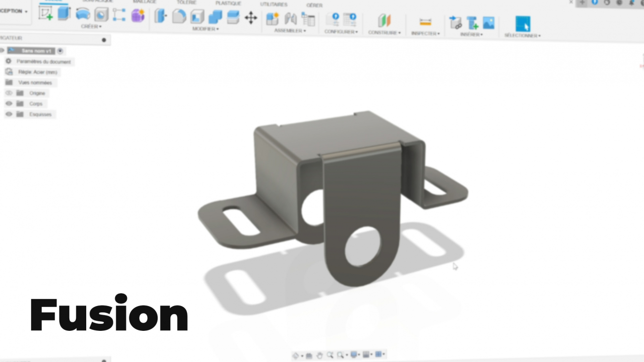This screenshot has height=362, width=644.
Task: Toggle visibility of the Esquisses folder
Action: coord(8,114)
